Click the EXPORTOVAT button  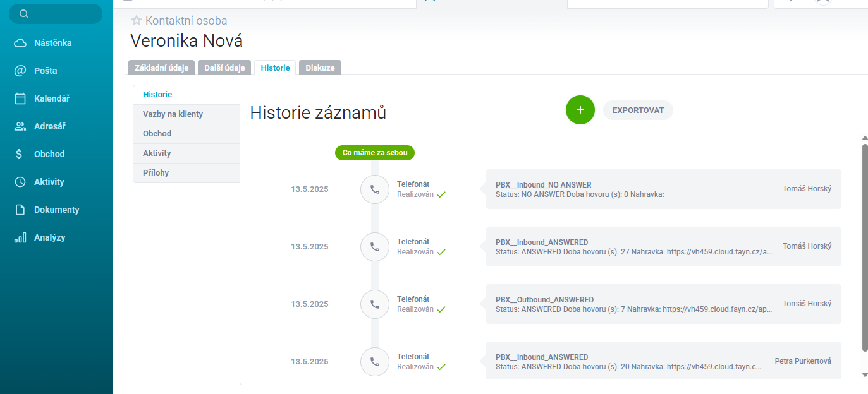click(x=638, y=110)
